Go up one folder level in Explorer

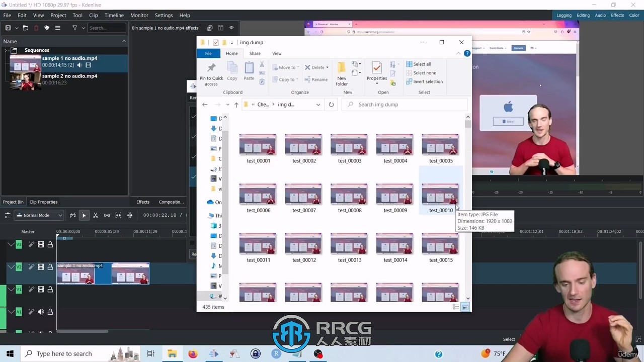click(x=236, y=105)
